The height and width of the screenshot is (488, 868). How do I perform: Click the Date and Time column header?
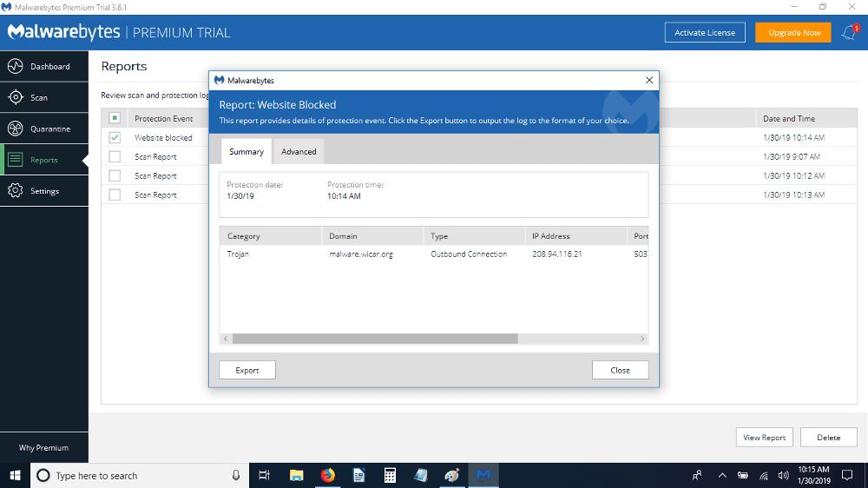806,119
